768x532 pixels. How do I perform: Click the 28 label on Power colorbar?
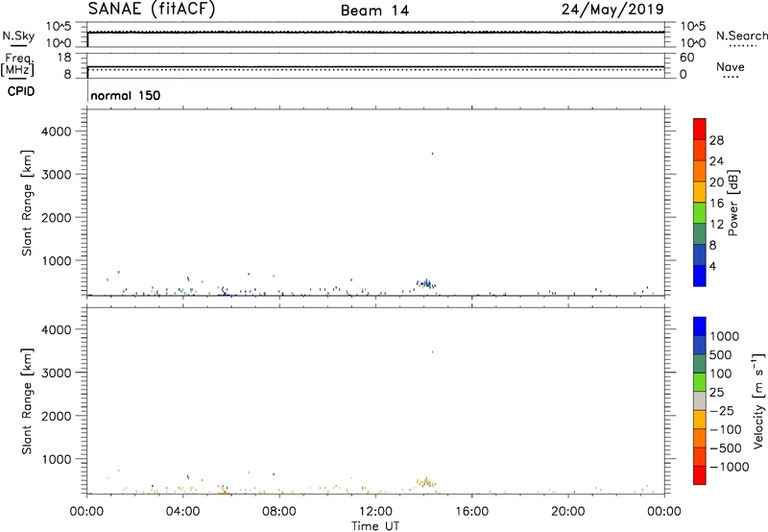pos(716,140)
